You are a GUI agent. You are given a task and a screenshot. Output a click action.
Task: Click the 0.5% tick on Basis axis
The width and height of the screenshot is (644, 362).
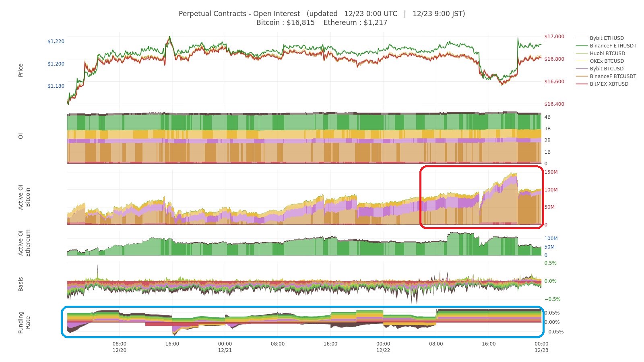(550, 263)
